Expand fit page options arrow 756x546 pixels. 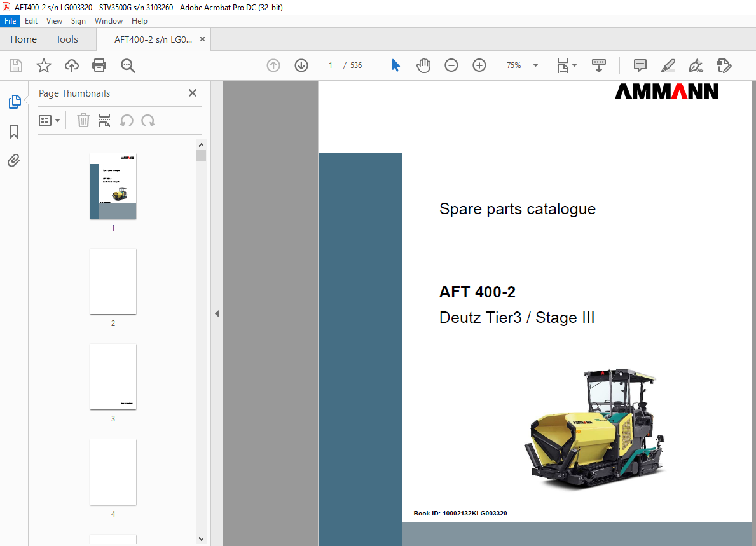pos(574,65)
